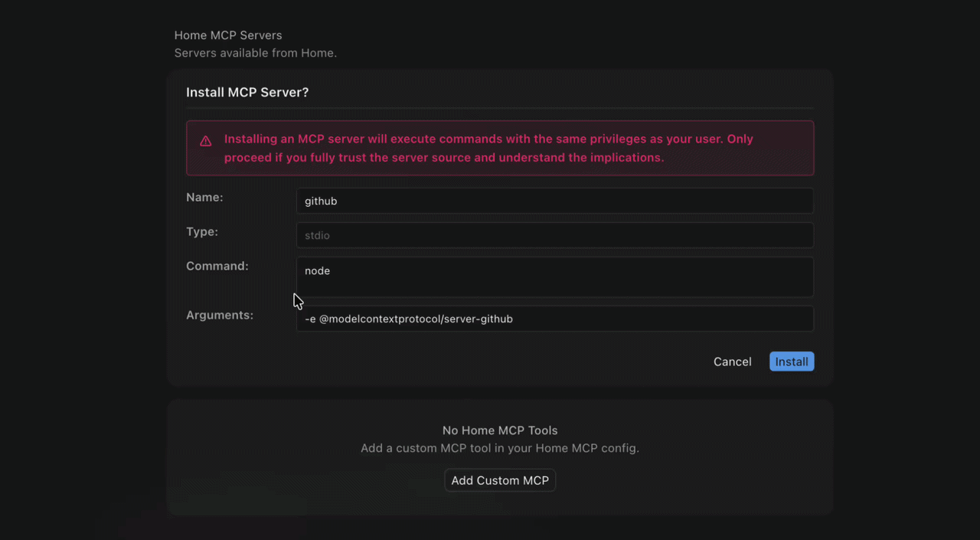Cancel the MCP server installation
Image resolution: width=980 pixels, height=540 pixels.
click(x=732, y=362)
